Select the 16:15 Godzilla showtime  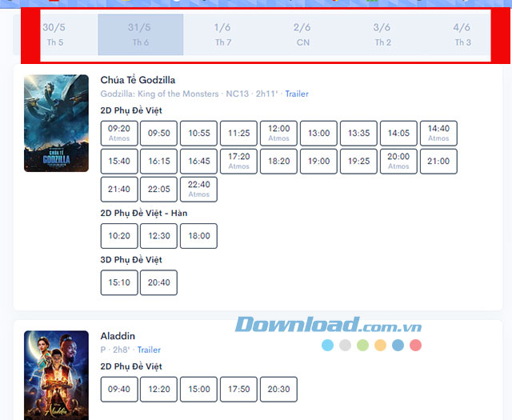(x=158, y=162)
